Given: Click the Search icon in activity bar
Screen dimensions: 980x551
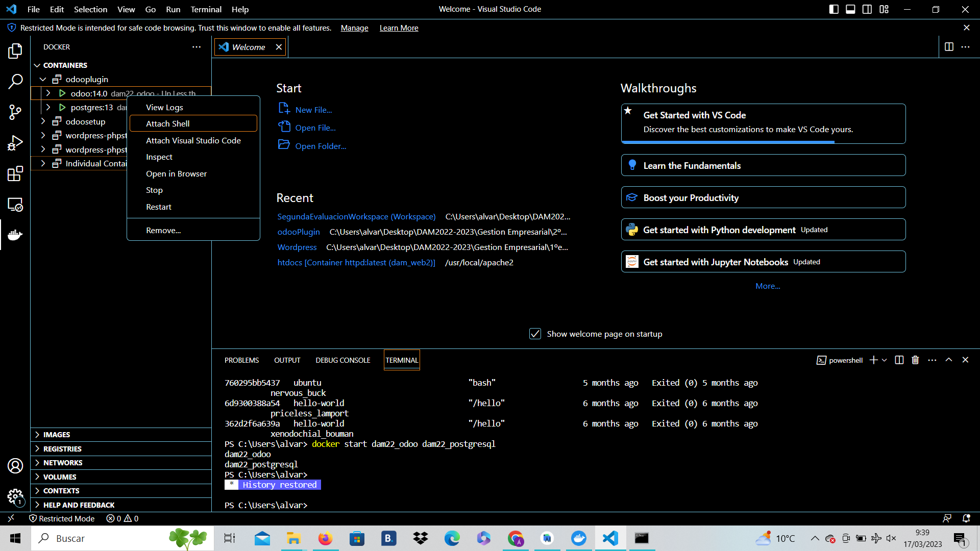Looking at the screenshot, I should tap(15, 82).
